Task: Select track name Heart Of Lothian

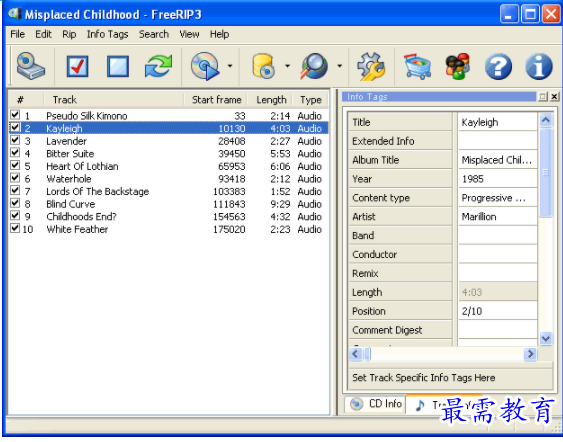Action: pyautogui.click(x=82, y=166)
